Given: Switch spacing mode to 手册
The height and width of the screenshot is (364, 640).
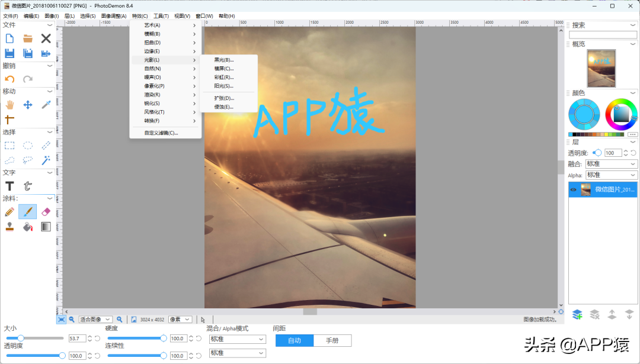Looking at the screenshot, I should [332, 340].
